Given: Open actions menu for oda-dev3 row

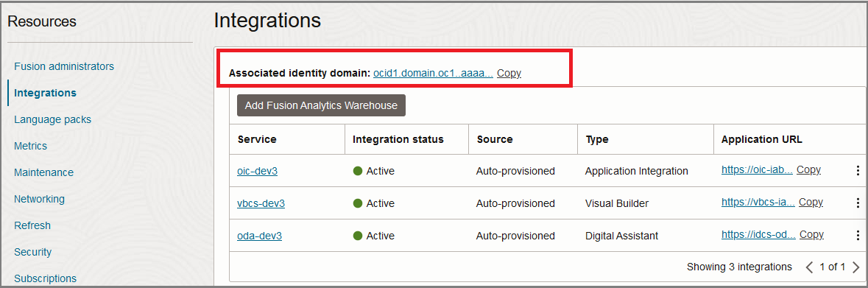Looking at the screenshot, I should pyautogui.click(x=858, y=236).
